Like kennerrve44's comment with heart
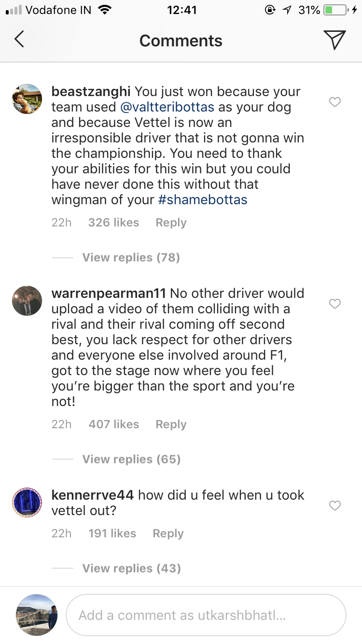This screenshot has height=644, width=362. [334, 505]
